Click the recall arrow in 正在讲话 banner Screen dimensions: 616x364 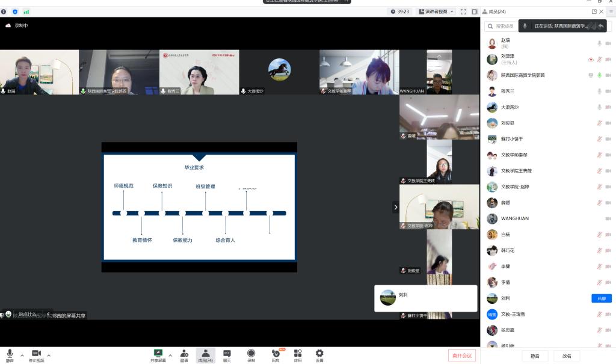tap(601, 26)
